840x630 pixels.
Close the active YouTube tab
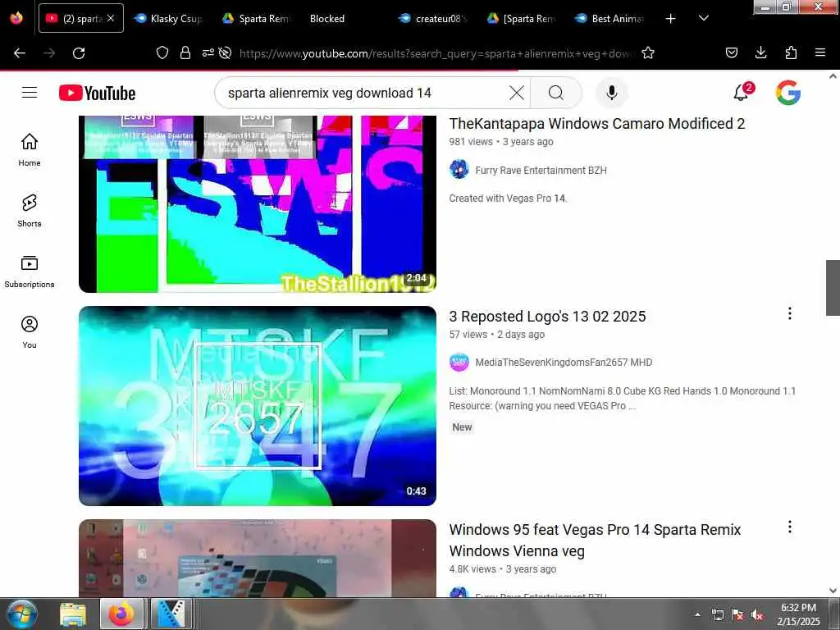pos(111,18)
